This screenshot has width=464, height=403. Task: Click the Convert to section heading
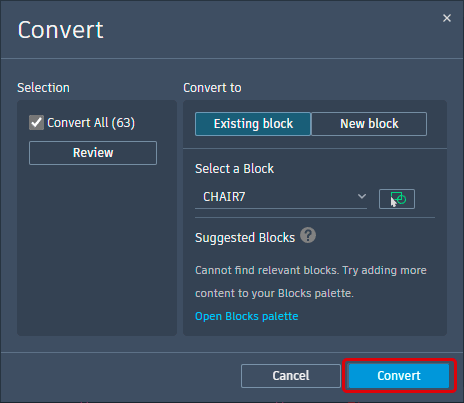point(212,88)
